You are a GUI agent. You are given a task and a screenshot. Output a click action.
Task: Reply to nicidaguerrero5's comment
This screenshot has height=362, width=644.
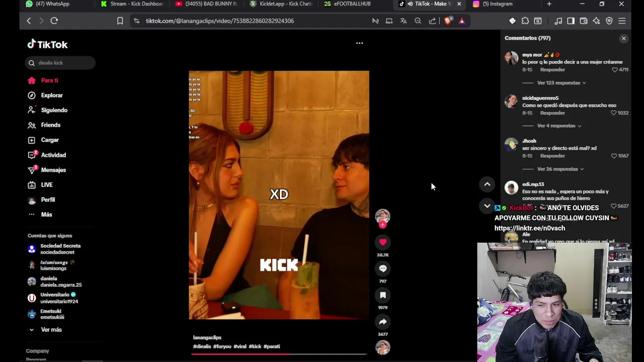552,113
